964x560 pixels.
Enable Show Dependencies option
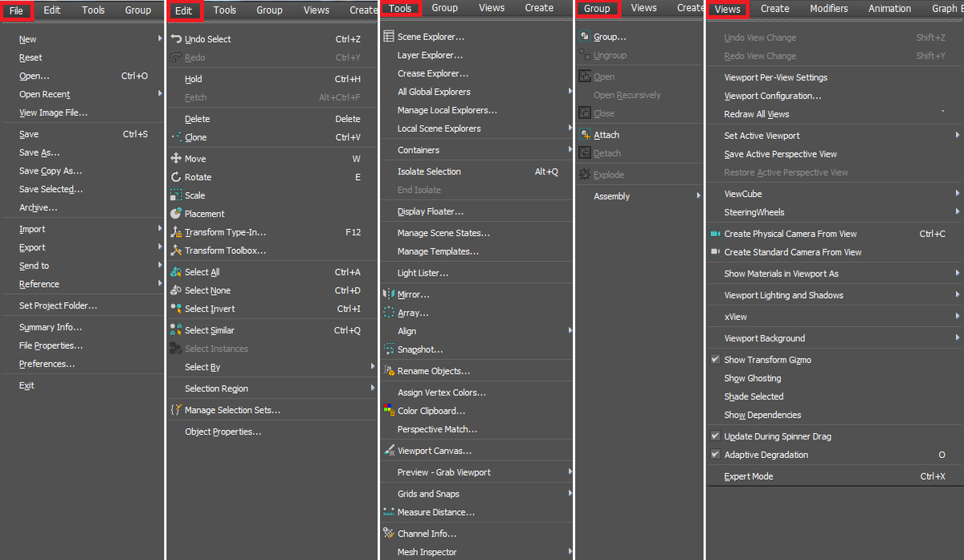pos(762,415)
